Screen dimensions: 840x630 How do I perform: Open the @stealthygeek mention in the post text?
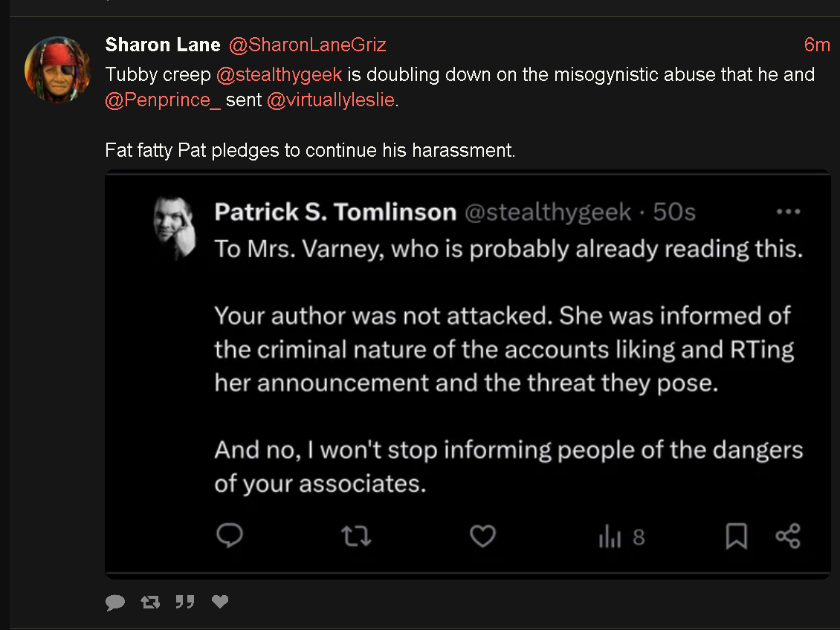click(x=279, y=74)
